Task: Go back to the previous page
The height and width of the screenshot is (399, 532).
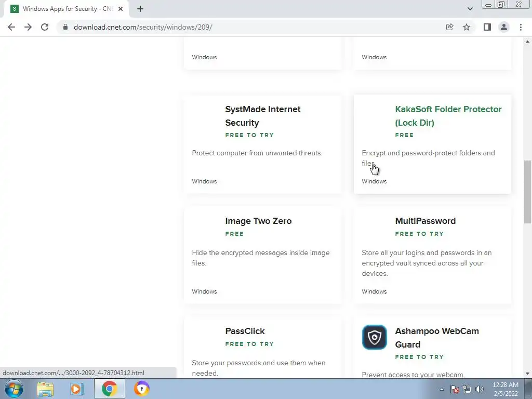Action: (11, 27)
